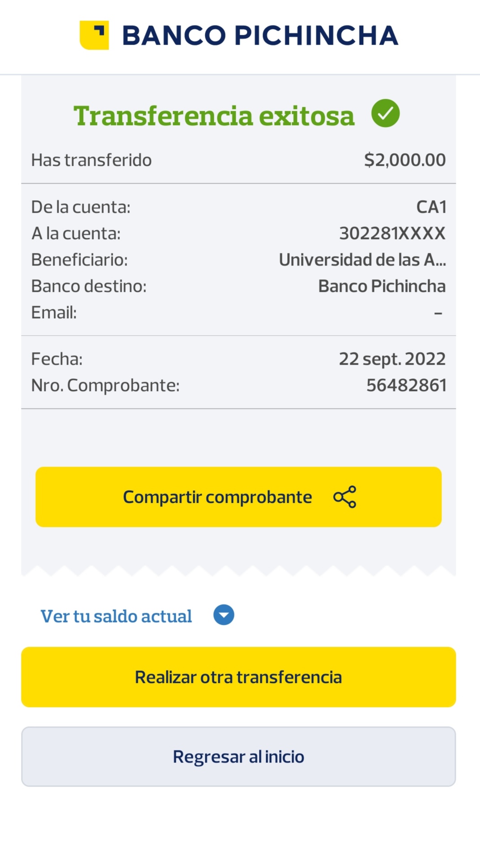The width and height of the screenshot is (480, 868).
Task: Click the BANCO PICHINCHA header text
Action: tap(260, 36)
